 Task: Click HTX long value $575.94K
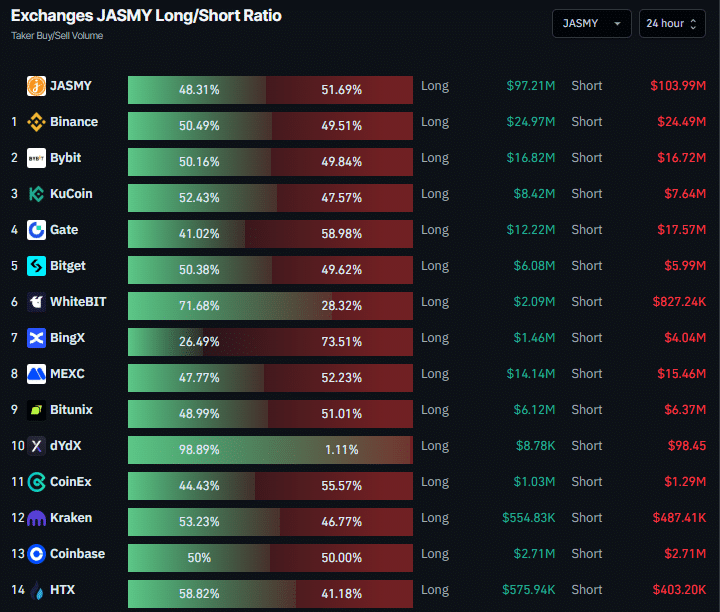tap(529, 590)
